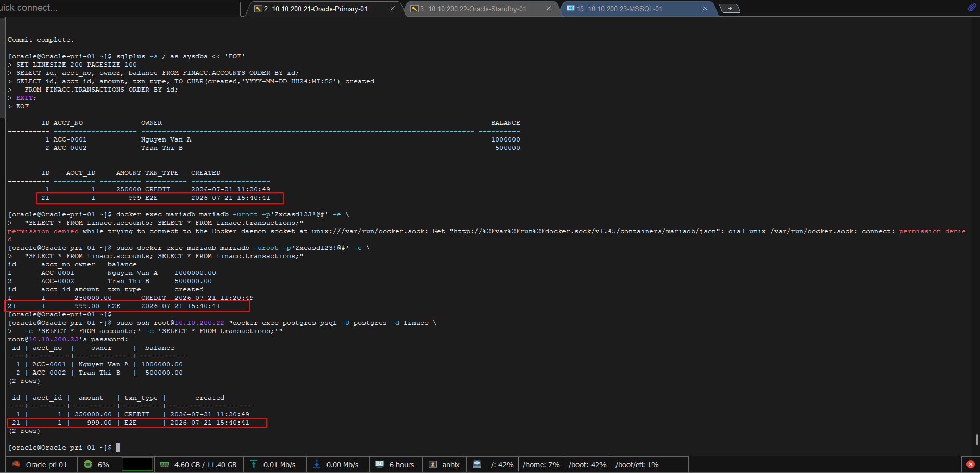Image resolution: width=980 pixels, height=473 pixels.
Task: Click the Quick connect input field
Action: [x=120, y=8]
